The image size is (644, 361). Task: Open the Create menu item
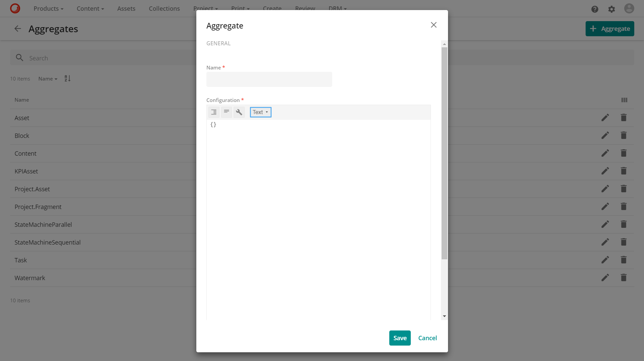[x=272, y=8]
